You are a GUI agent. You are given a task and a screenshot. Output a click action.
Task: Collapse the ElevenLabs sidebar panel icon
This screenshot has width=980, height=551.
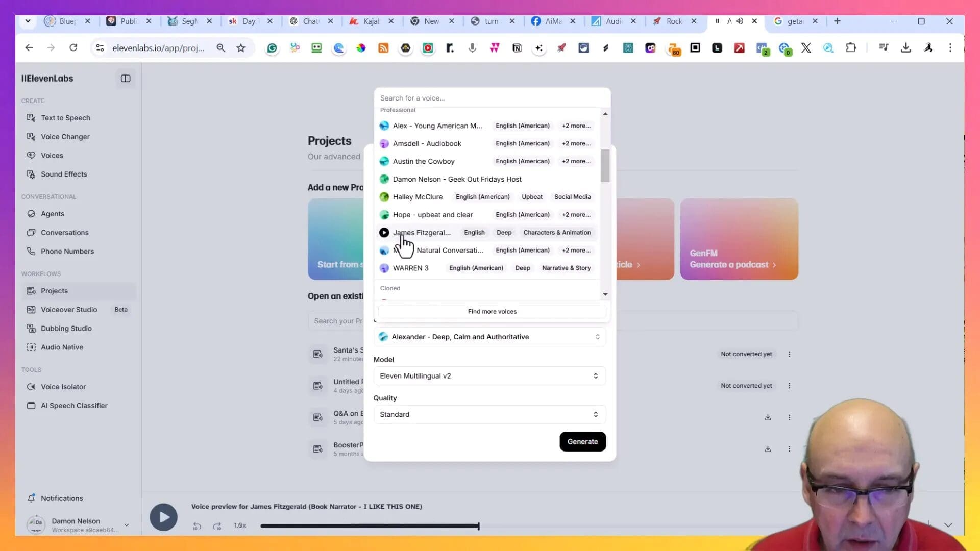(x=126, y=78)
